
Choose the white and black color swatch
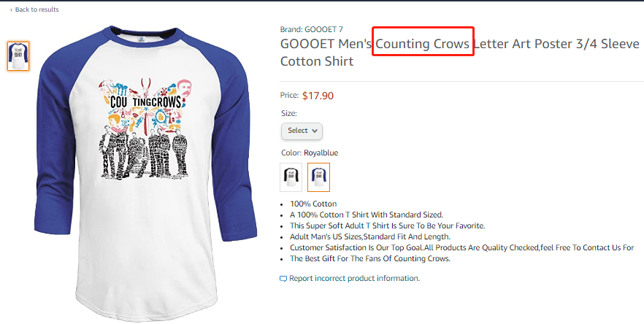291,177
